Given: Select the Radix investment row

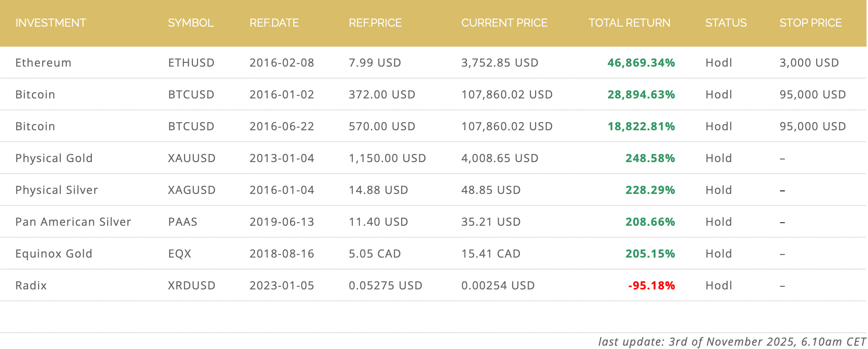Looking at the screenshot, I should tap(31, 285).
